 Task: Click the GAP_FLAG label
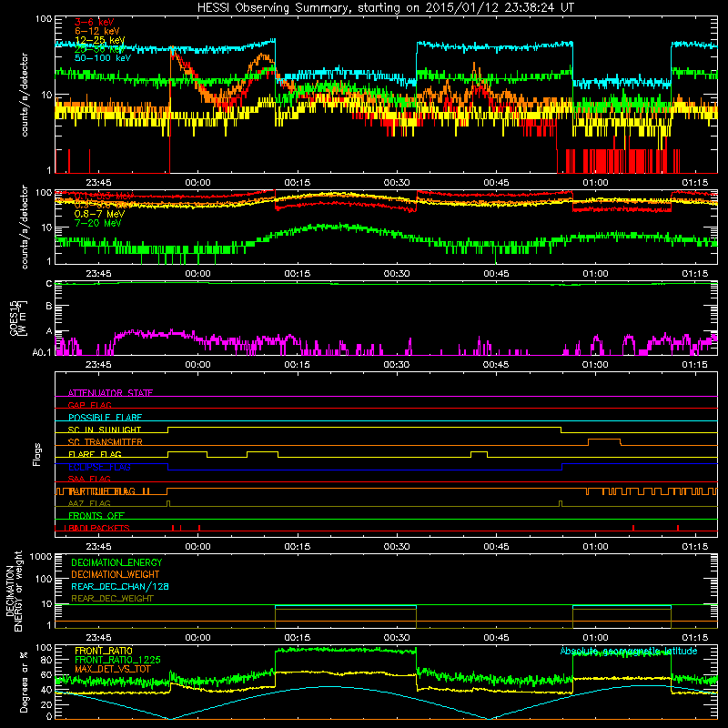89,405
